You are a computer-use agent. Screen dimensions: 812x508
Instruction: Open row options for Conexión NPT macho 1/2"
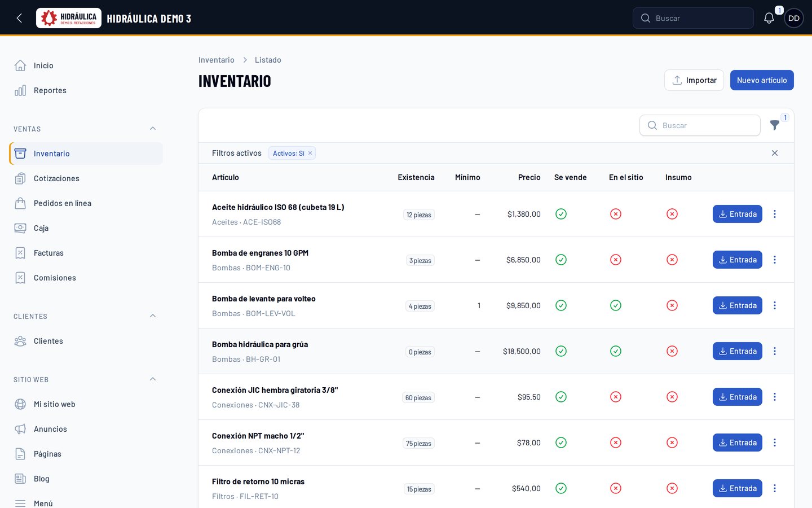tap(775, 443)
